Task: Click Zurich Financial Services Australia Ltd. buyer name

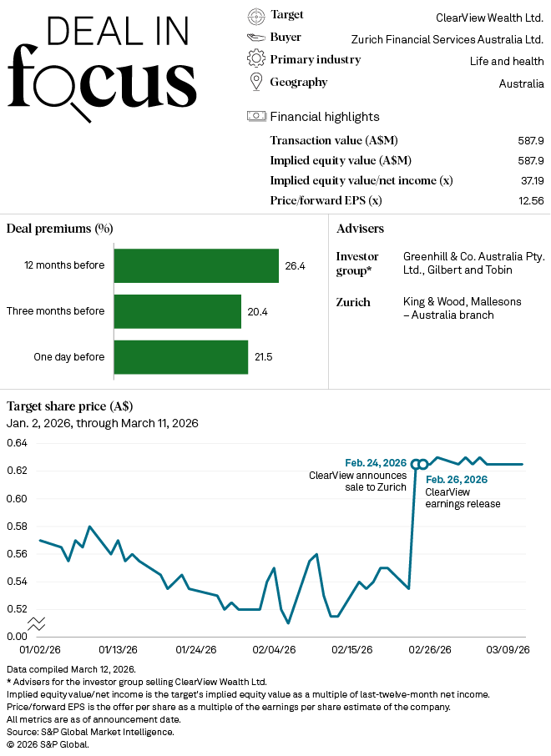Action: [447, 38]
